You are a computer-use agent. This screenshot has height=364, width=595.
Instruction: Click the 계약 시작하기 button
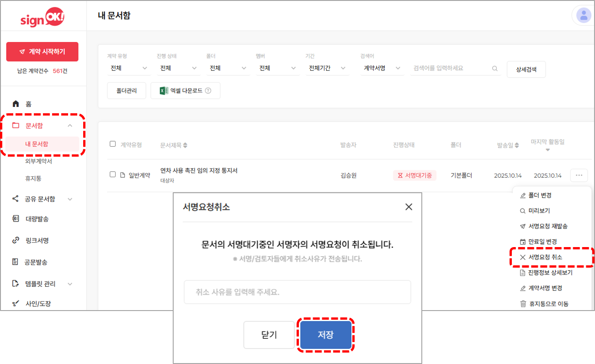point(42,52)
